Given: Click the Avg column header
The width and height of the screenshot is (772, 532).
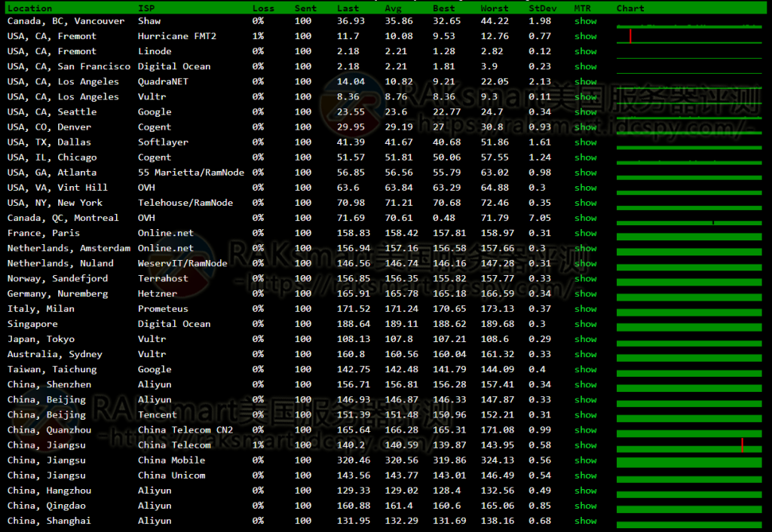Looking at the screenshot, I should (x=393, y=8).
